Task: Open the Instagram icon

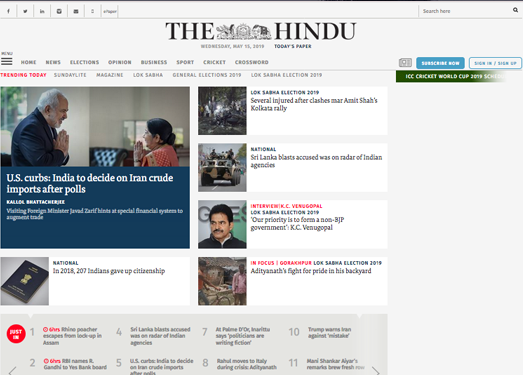Action: pyautogui.click(x=59, y=11)
